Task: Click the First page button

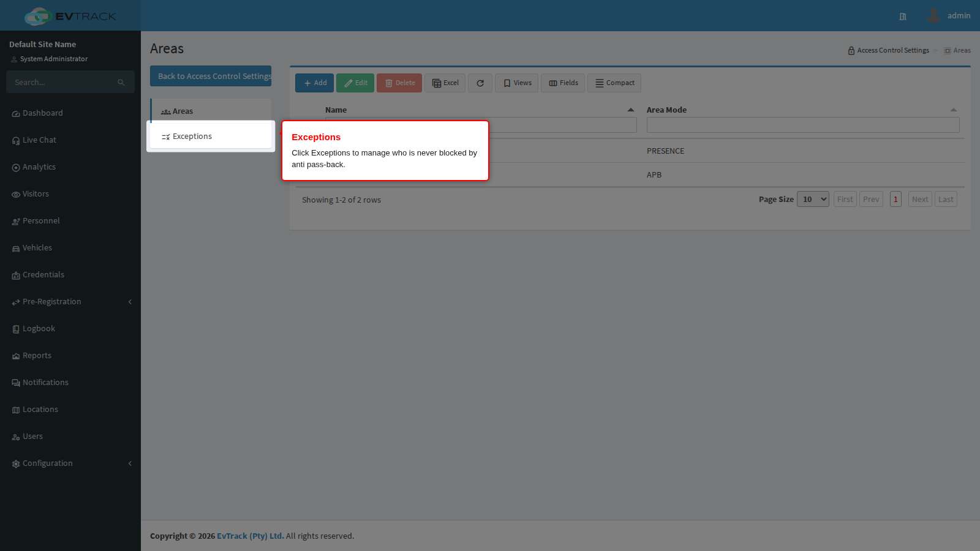Action: [x=845, y=199]
